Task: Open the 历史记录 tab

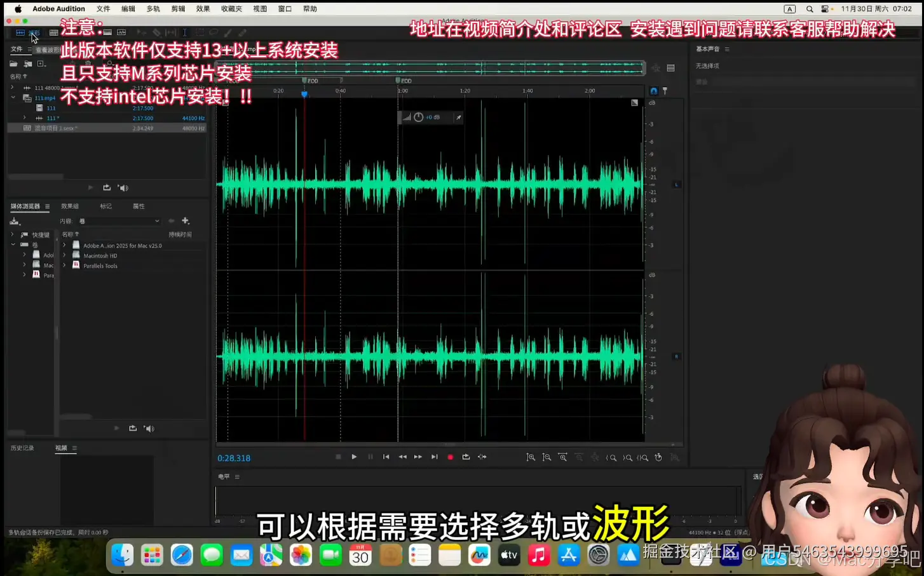Action: 22,448
